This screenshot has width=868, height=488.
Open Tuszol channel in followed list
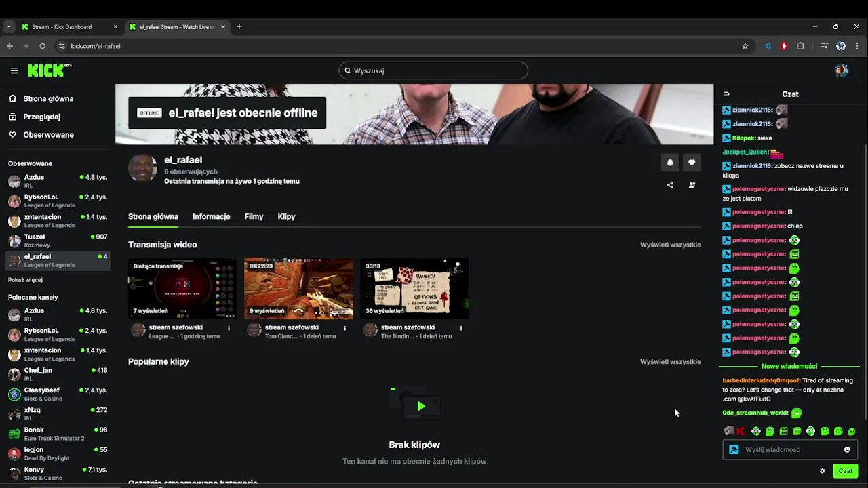pyautogui.click(x=58, y=241)
